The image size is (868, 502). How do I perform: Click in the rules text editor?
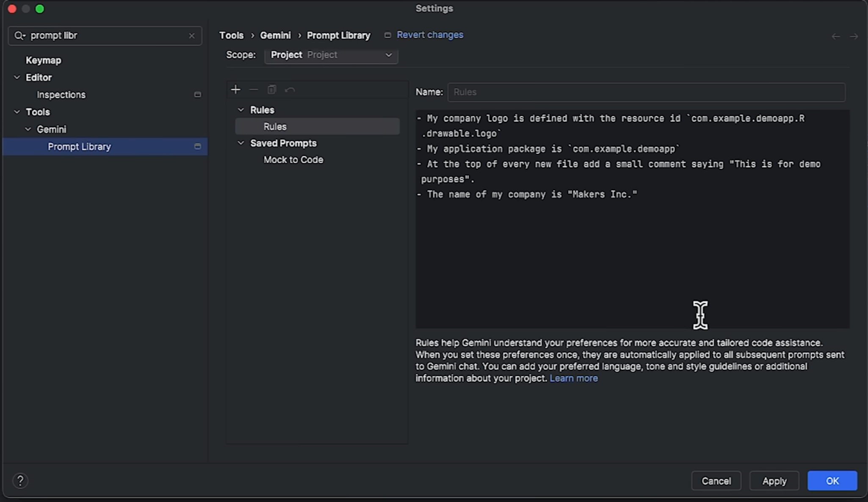pos(632,219)
